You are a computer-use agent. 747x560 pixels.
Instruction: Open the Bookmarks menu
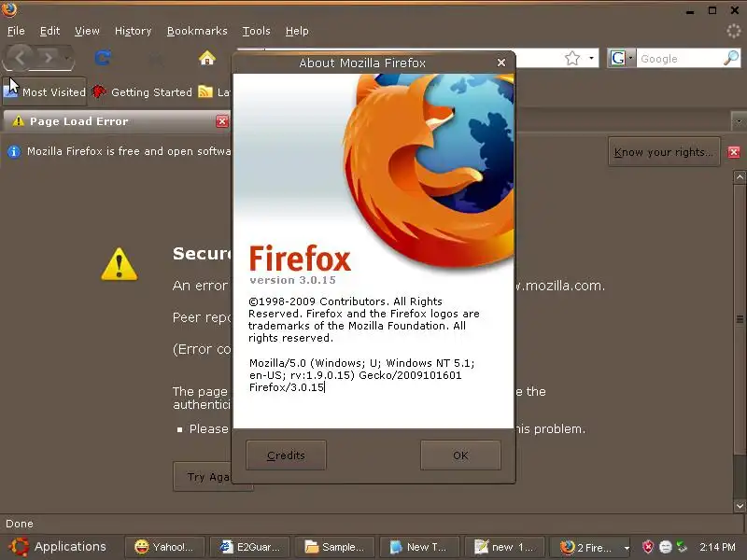point(197,31)
